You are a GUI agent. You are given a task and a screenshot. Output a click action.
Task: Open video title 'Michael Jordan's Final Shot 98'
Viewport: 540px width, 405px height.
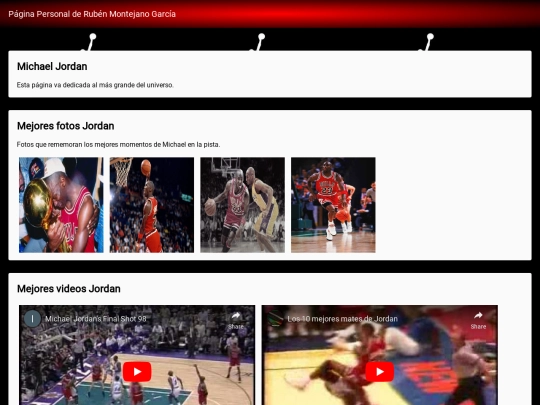[96, 319]
